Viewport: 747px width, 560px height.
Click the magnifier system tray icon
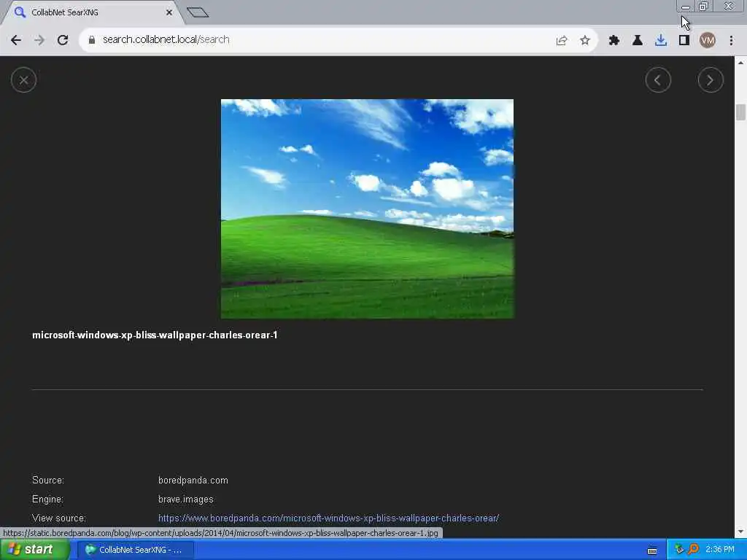coord(694,550)
